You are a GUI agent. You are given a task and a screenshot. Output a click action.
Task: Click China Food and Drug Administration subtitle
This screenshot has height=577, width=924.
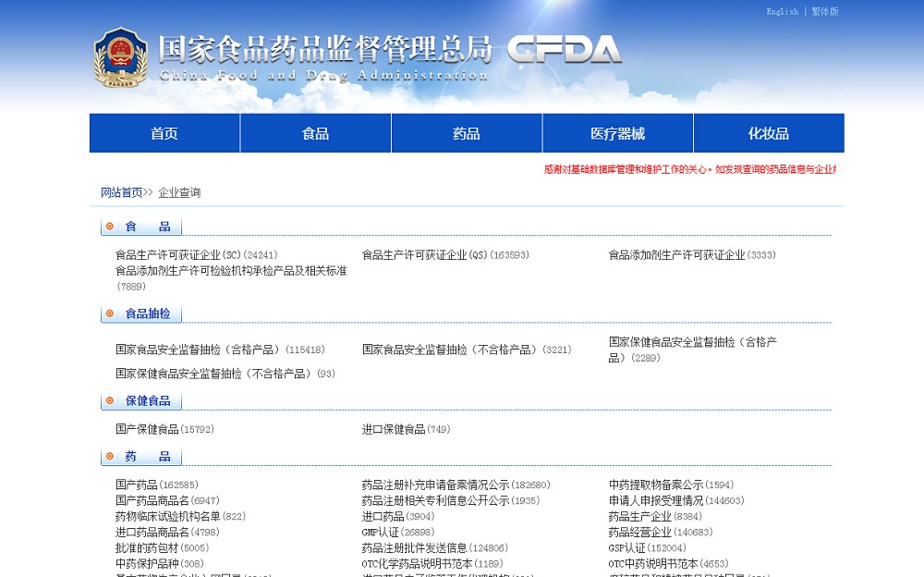tap(323, 76)
